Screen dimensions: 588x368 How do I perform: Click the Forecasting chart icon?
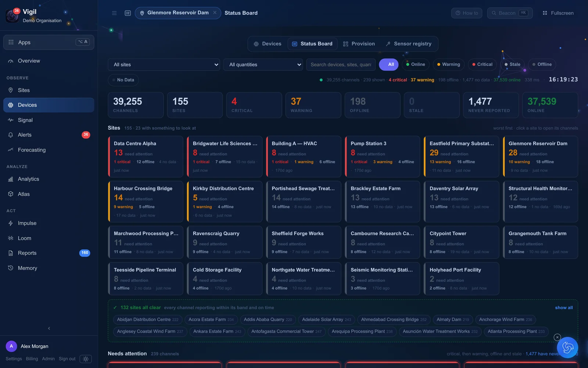click(11, 150)
